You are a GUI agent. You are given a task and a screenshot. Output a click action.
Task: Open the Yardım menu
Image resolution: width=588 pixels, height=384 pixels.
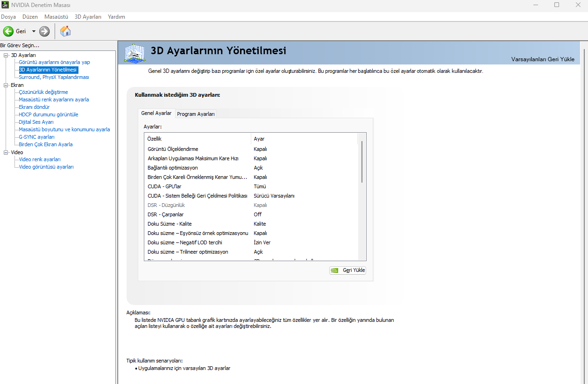tap(116, 17)
